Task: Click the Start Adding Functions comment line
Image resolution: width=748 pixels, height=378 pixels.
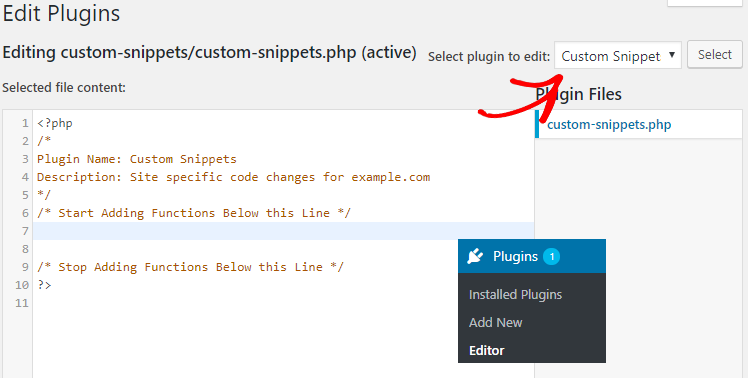Action: coord(194,213)
